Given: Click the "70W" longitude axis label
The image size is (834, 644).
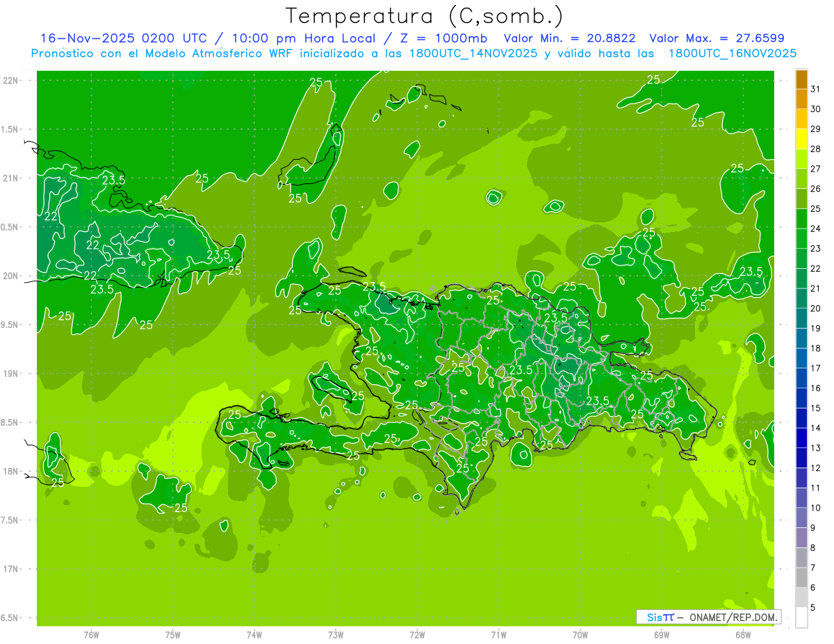Looking at the screenshot, I should pyautogui.click(x=580, y=634).
